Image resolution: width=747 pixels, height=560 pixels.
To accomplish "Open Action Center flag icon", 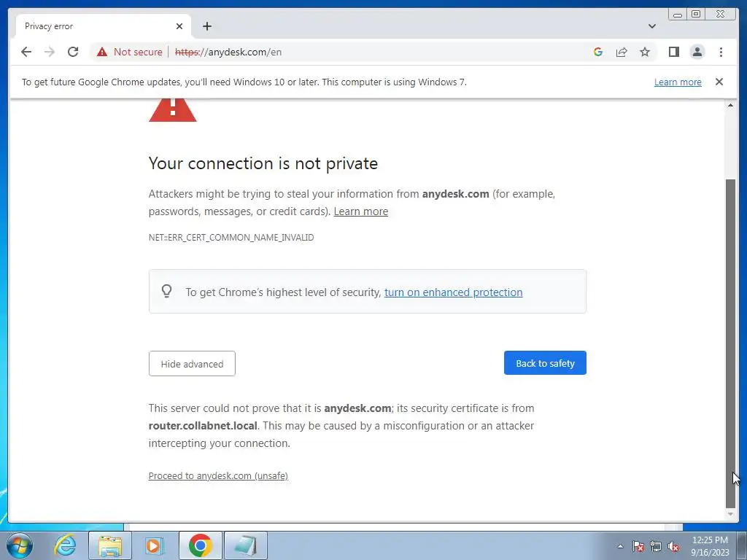I will click(x=638, y=547).
